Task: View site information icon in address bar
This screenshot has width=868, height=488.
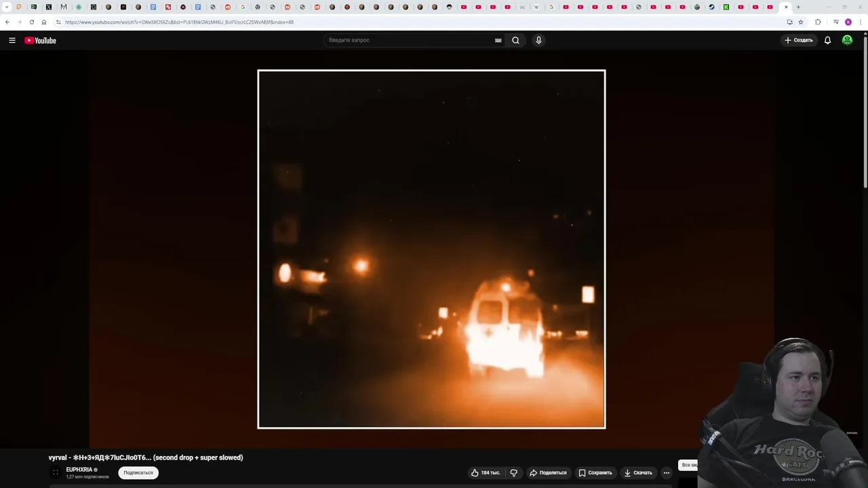Action: [x=58, y=22]
